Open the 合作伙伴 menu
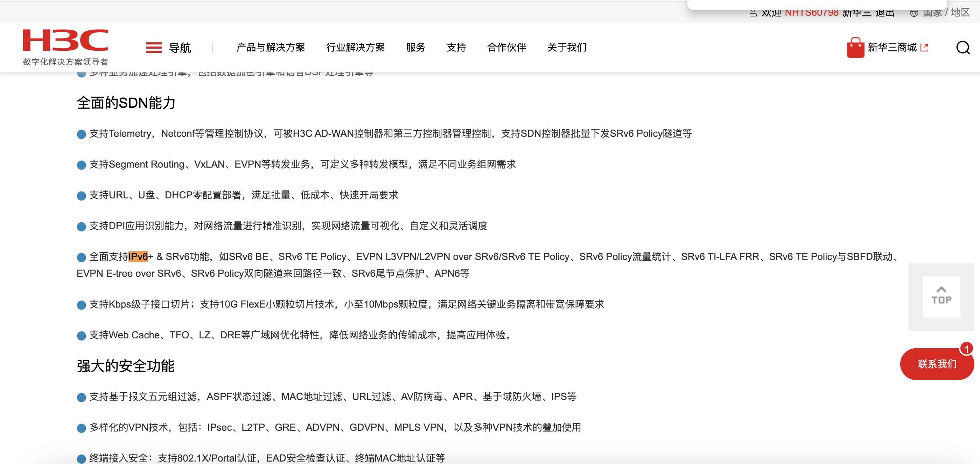 (x=506, y=48)
